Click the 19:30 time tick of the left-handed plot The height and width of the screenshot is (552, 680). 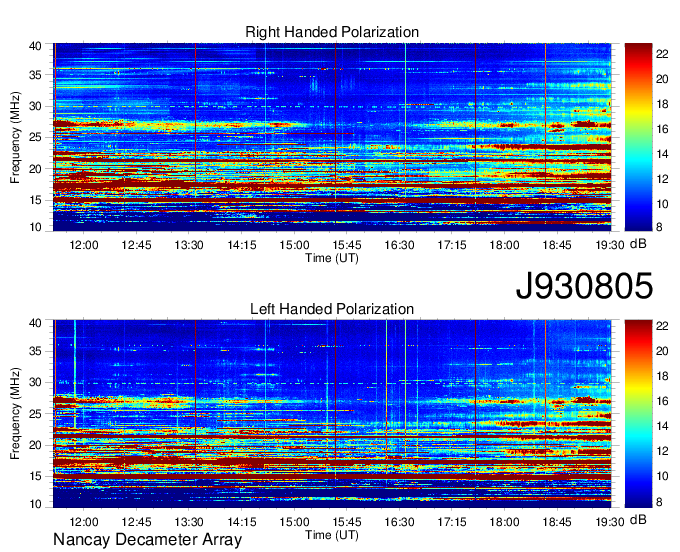pos(609,522)
